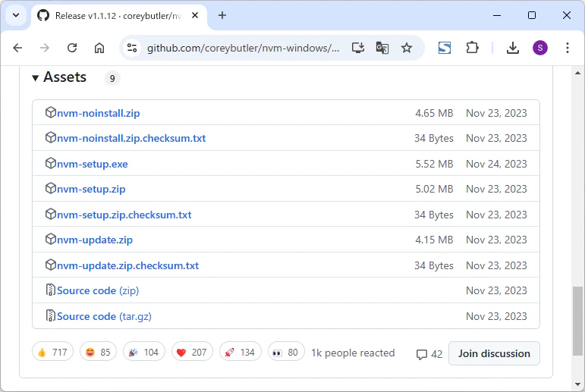The width and height of the screenshot is (585, 392).
Task: Download nvm-setup.zip
Action: point(91,189)
